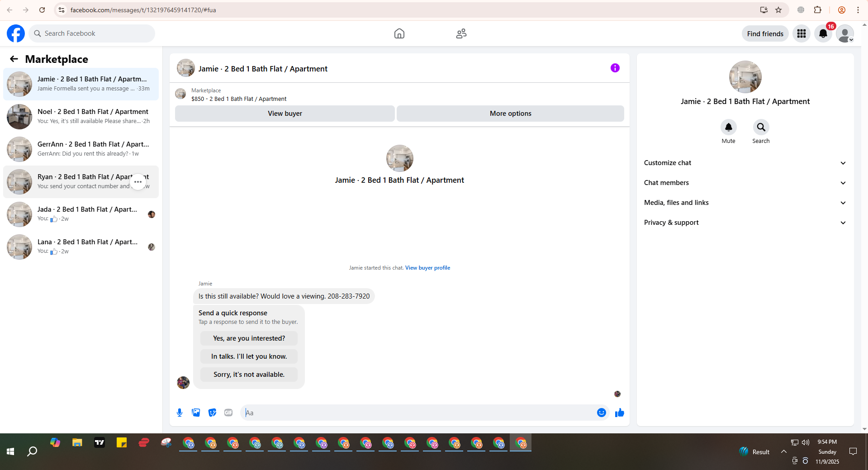Open Windows taskbar search

pyautogui.click(x=32, y=451)
